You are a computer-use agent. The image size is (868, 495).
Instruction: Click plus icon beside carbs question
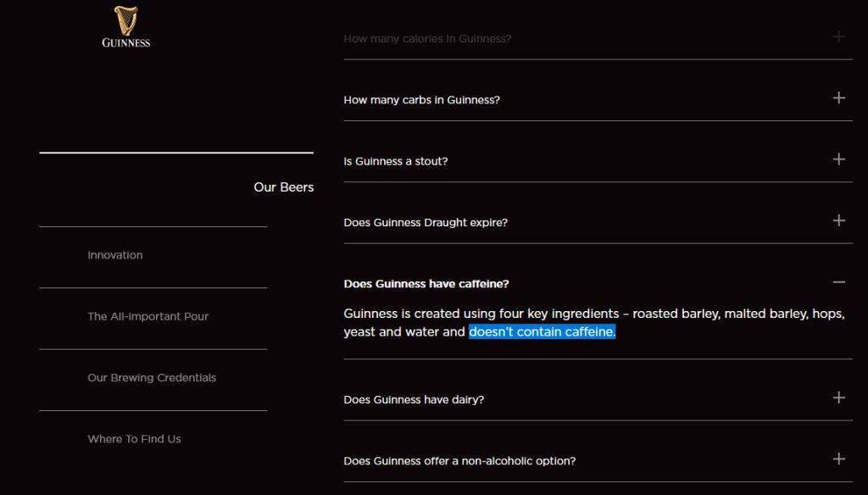coord(838,98)
